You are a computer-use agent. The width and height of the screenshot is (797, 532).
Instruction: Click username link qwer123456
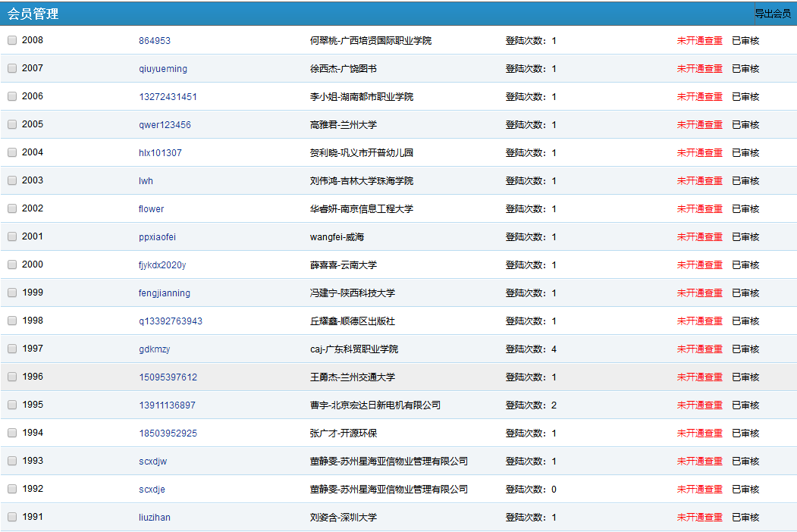[x=165, y=125]
